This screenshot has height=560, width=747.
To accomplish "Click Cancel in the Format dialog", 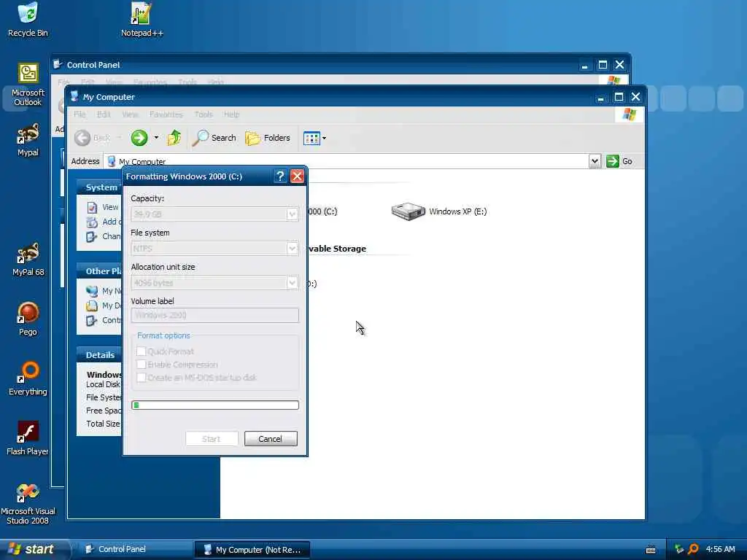I will pyautogui.click(x=271, y=438).
